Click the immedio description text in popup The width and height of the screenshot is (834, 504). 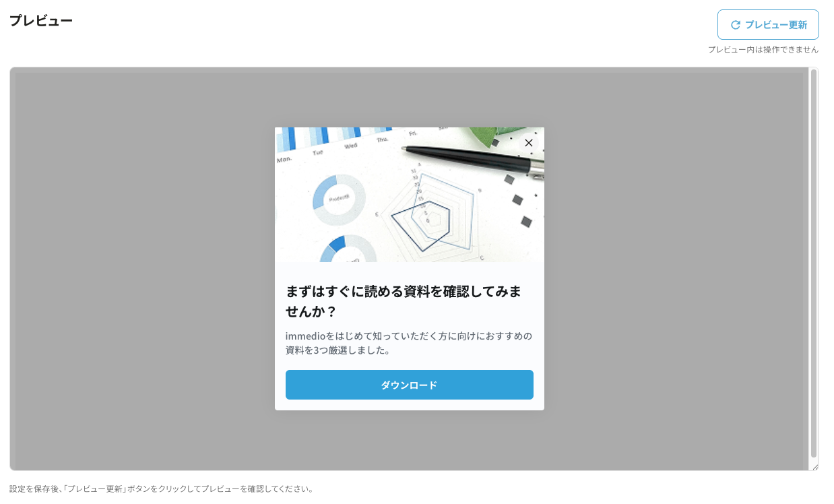[x=409, y=343]
